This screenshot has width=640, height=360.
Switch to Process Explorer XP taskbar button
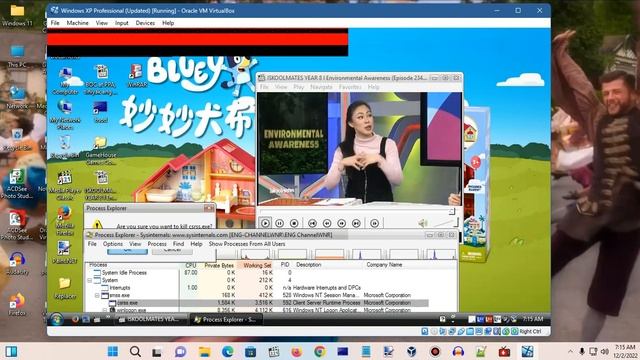(227, 320)
